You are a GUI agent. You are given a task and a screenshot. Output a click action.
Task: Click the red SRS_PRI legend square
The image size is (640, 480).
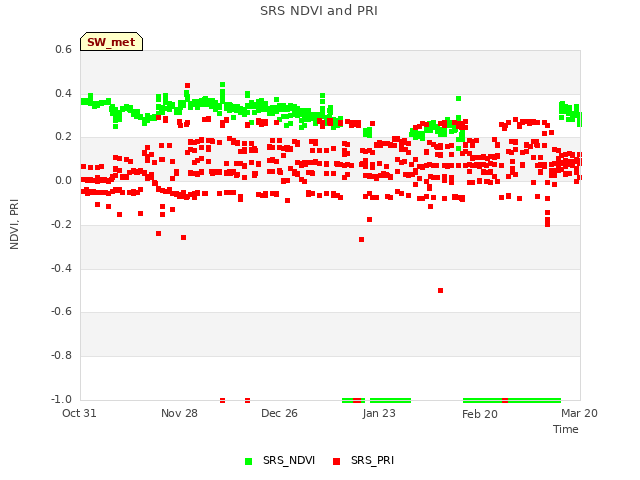point(336,461)
